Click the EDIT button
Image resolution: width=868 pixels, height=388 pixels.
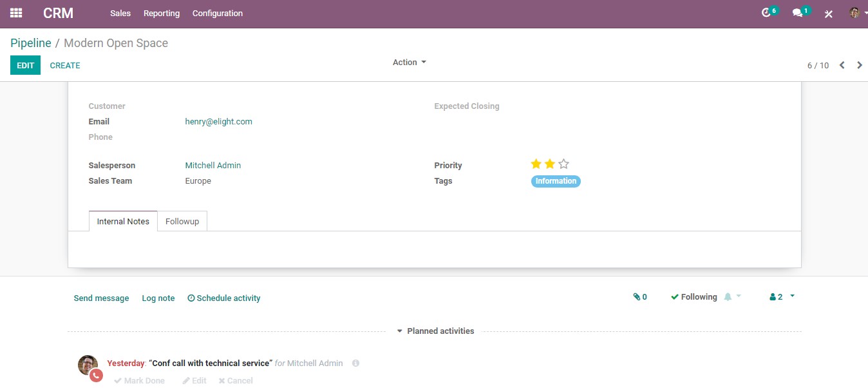pyautogui.click(x=25, y=65)
